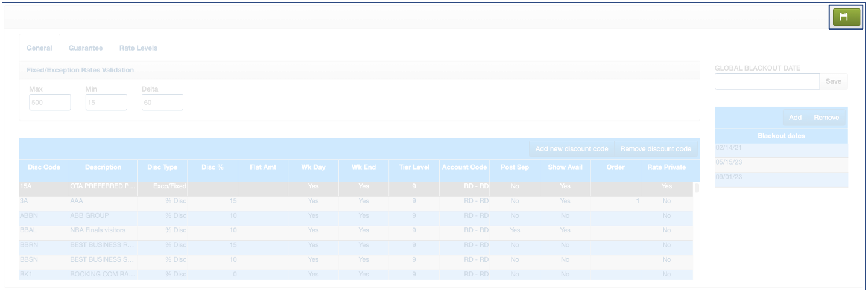The height and width of the screenshot is (292, 868).
Task: Open the Rate Levels tab
Action: [138, 48]
